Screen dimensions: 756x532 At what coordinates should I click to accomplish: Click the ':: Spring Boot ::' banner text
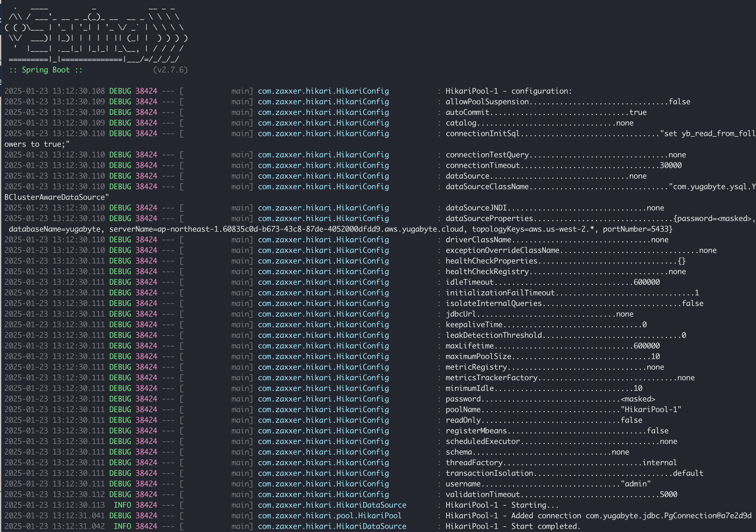click(x=46, y=70)
